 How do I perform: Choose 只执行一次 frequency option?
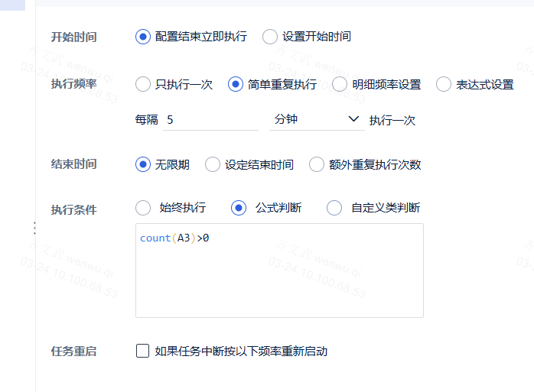coord(143,84)
